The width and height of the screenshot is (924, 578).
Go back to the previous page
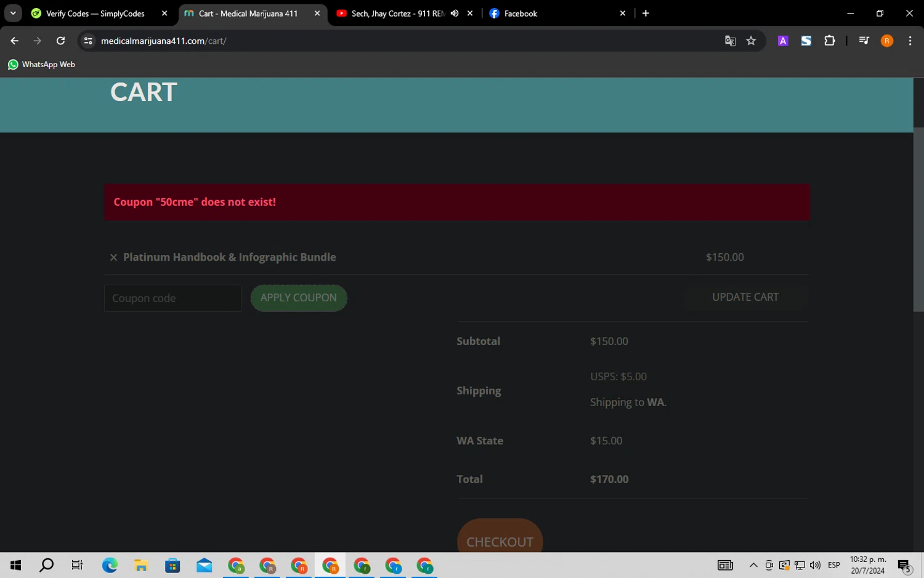click(x=15, y=41)
